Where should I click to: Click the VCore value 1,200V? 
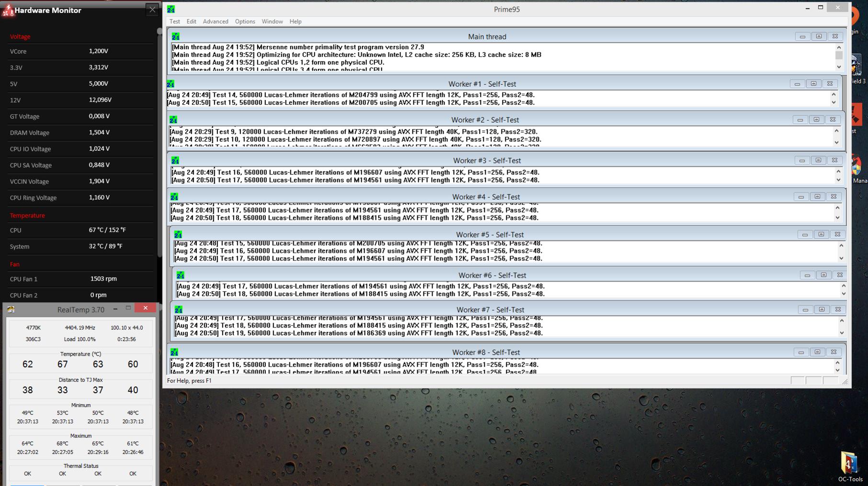(x=99, y=51)
